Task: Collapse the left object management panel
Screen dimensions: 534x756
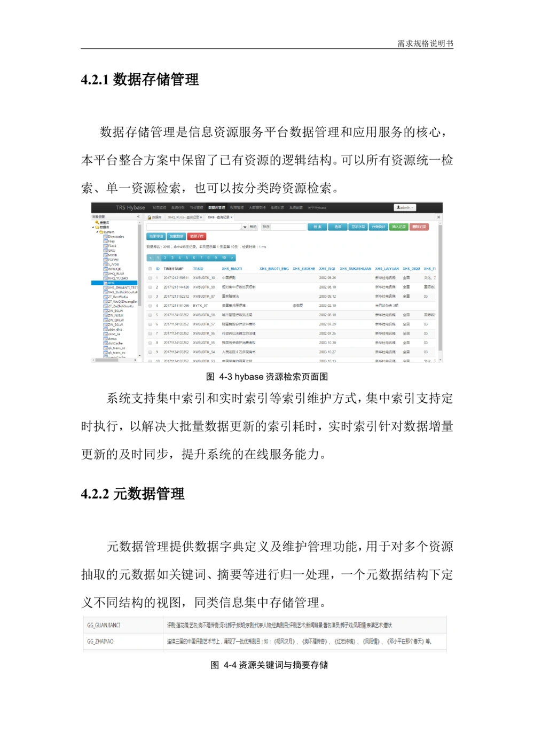Action: (x=138, y=217)
